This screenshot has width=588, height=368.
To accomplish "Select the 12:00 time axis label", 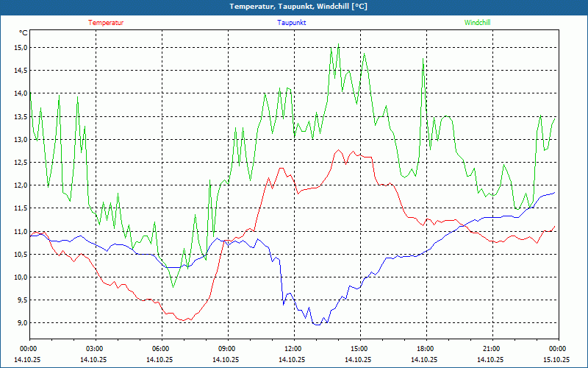I will 293,349.
